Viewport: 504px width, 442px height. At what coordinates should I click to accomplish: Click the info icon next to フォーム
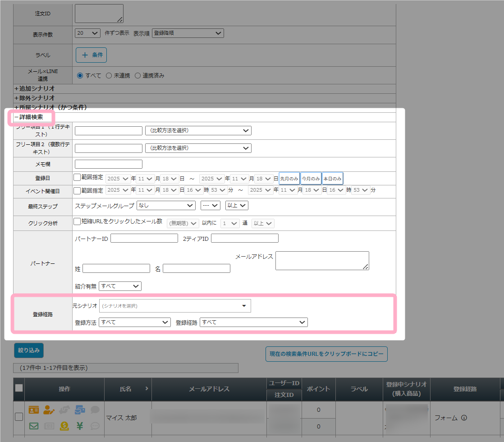[464, 418]
